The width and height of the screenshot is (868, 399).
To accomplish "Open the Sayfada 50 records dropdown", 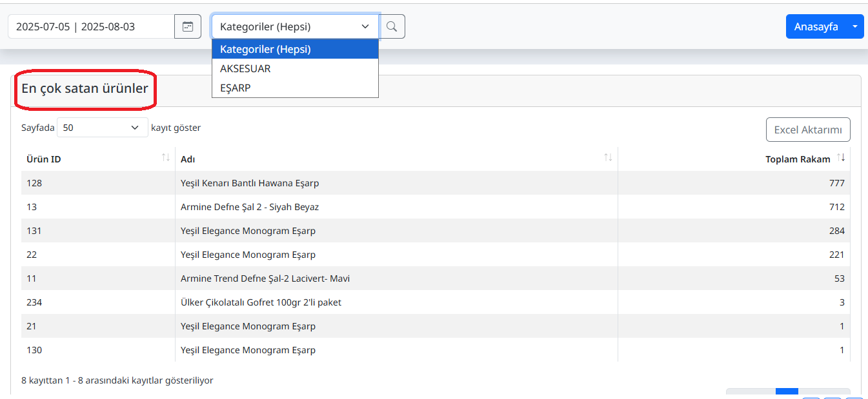I will pyautogui.click(x=102, y=128).
